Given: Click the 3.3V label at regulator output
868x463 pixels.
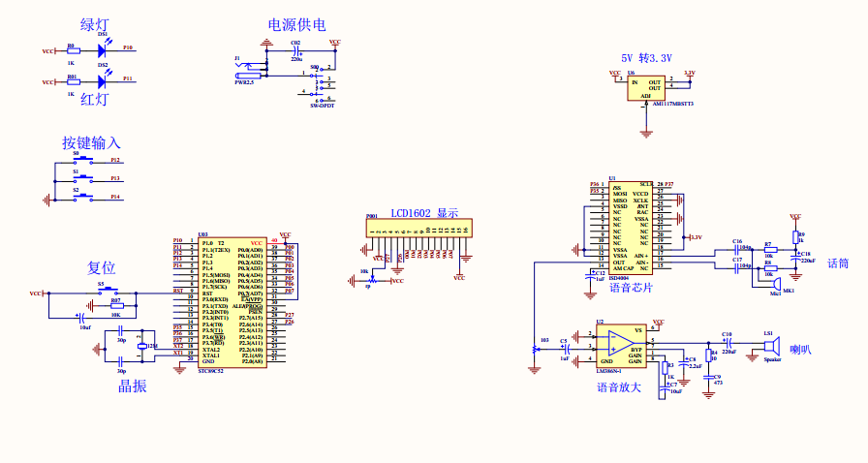Looking at the screenshot, I should click(x=690, y=73).
